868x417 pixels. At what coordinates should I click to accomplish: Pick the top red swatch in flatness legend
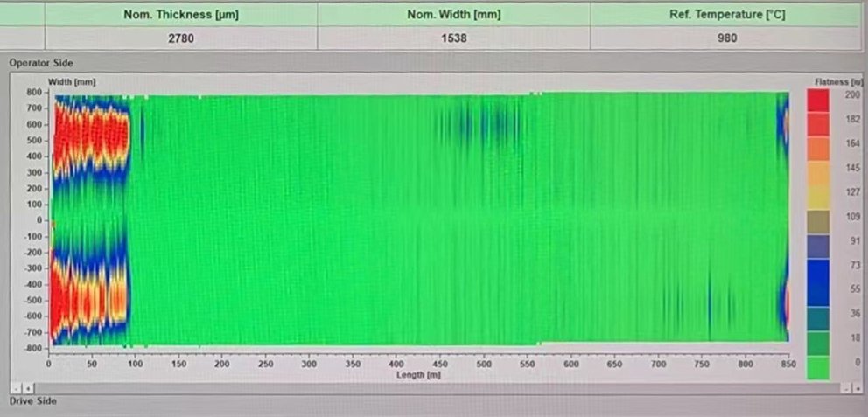[x=818, y=101]
